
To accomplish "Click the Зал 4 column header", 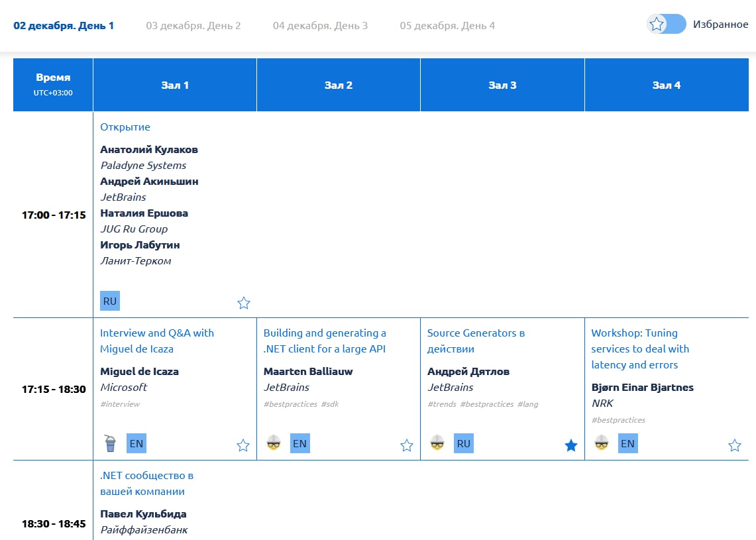I will tap(667, 85).
